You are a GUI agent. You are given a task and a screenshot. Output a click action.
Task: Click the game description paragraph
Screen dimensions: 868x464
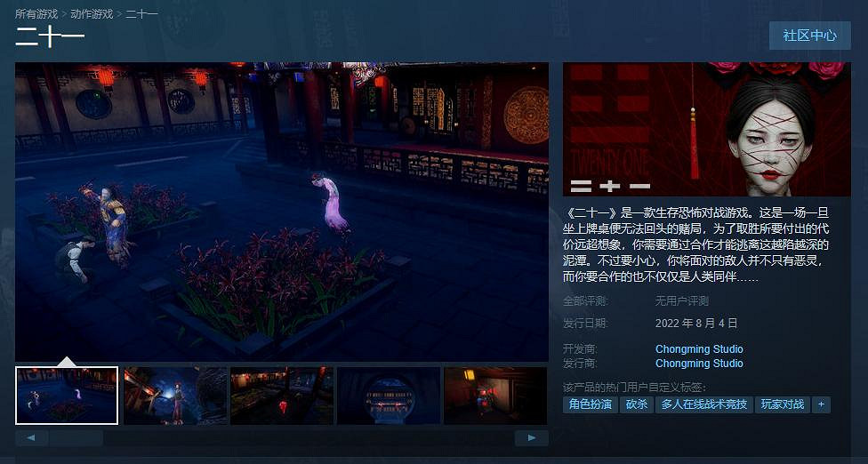coord(696,244)
